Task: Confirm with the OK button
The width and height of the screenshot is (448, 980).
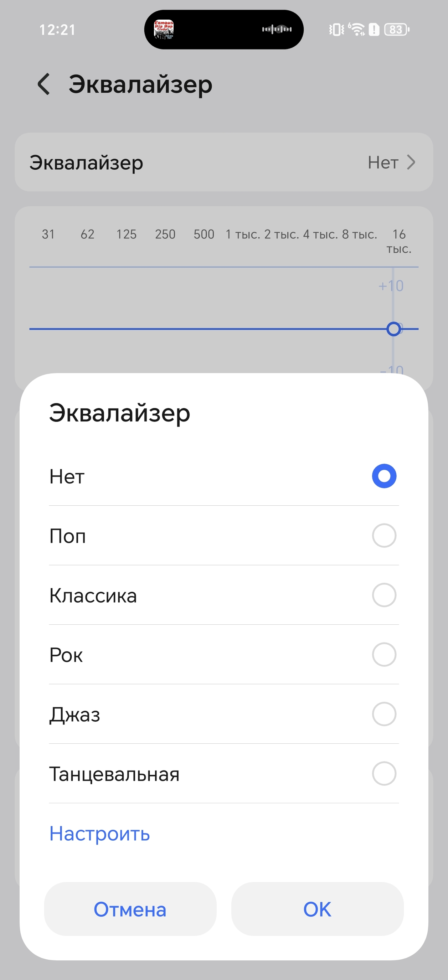Action: 317,909
